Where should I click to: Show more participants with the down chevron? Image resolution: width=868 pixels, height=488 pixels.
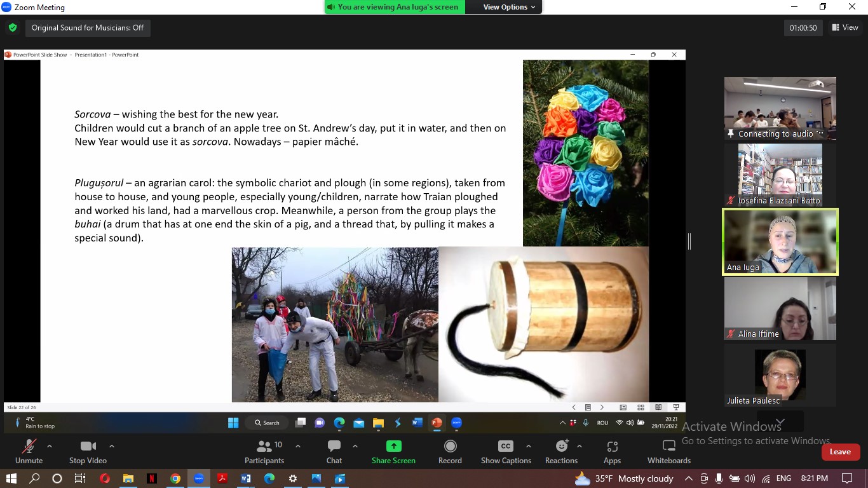(780, 421)
